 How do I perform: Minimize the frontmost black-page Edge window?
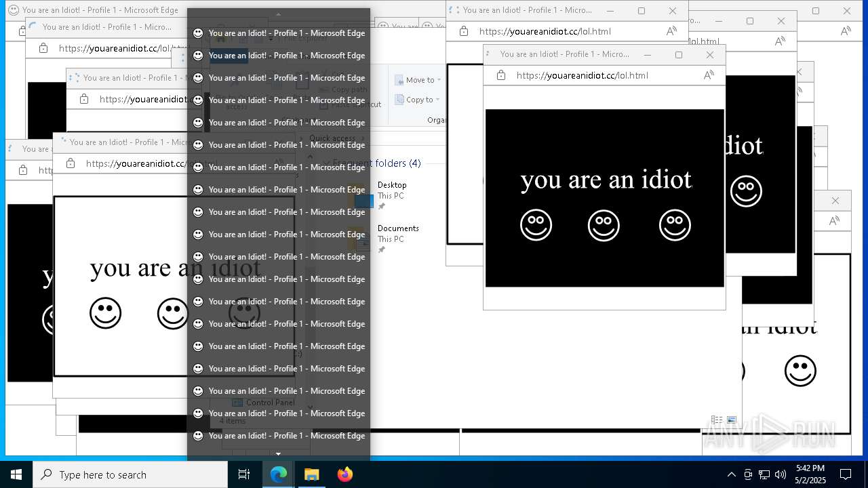click(647, 54)
